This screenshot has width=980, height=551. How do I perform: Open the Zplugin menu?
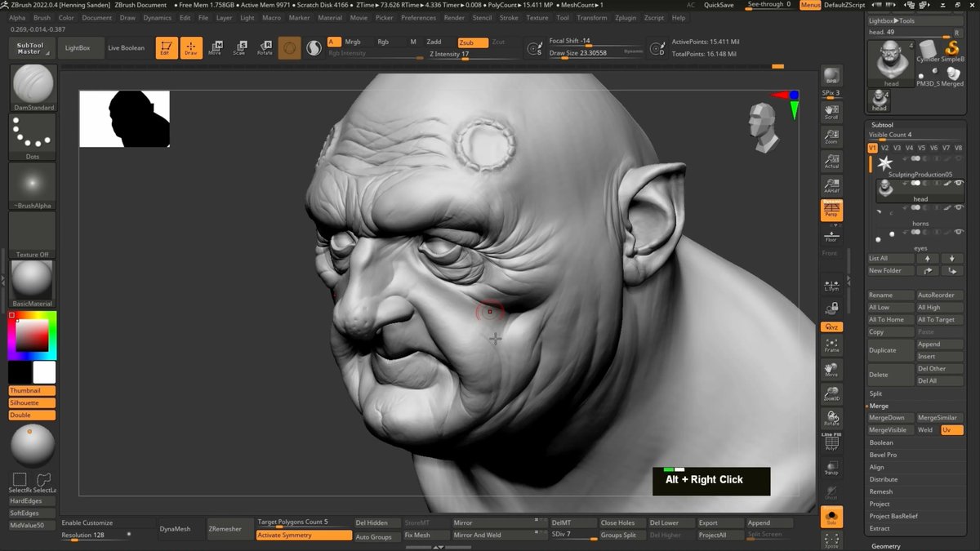click(626, 17)
